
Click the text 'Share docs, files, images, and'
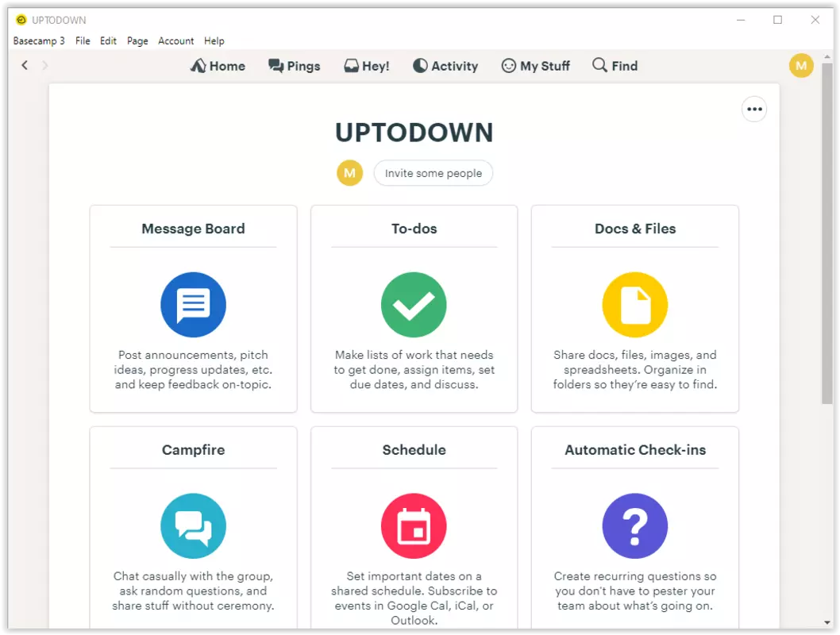coord(635,355)
